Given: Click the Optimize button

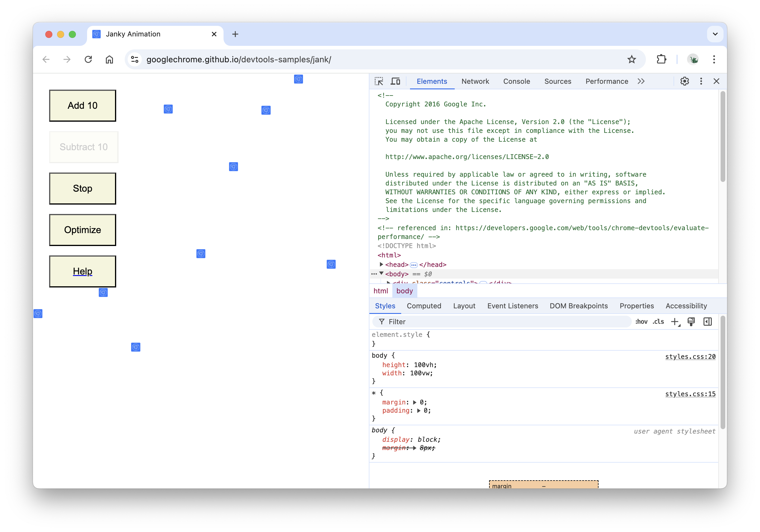Looking at the screenshot, I should [83, 230].
